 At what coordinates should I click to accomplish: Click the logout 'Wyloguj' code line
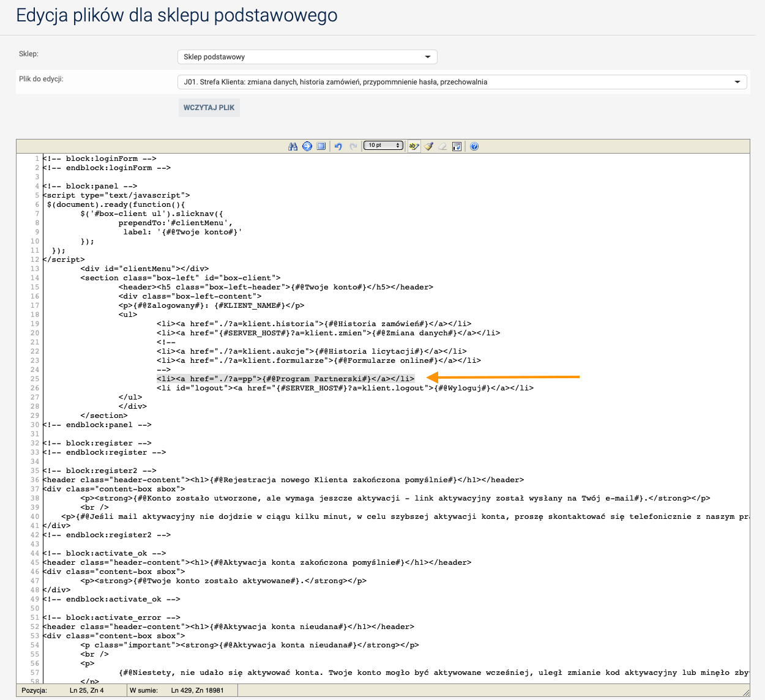pos(345,388)
